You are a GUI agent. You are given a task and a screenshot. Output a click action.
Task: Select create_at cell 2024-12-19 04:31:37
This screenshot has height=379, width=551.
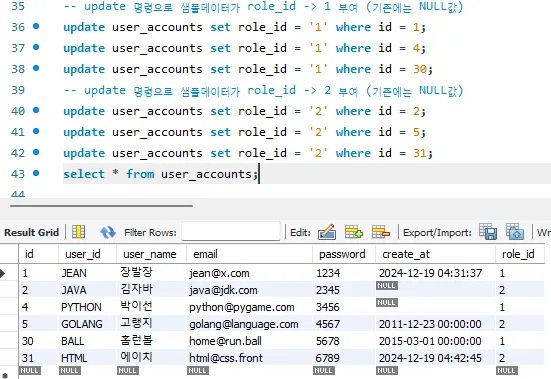435,273
